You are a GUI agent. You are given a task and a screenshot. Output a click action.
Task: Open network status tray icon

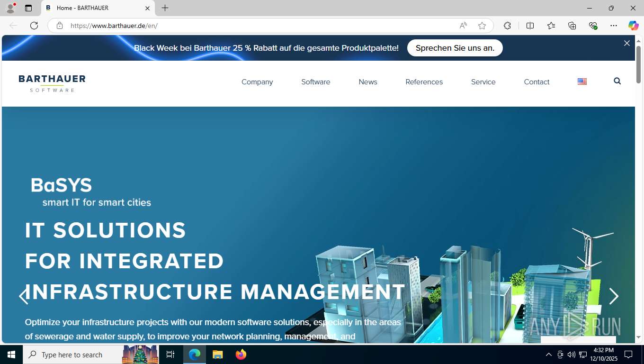coord(583,355)
